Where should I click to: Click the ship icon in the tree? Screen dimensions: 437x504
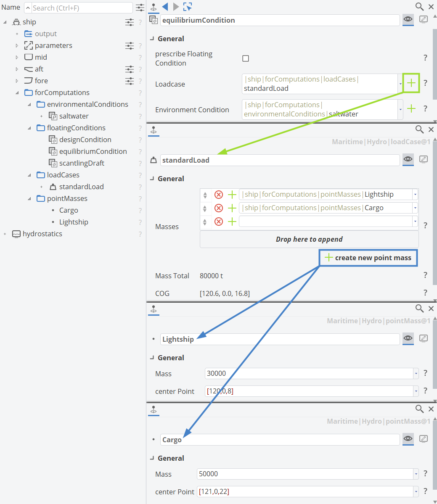click(x=16, y=21)
